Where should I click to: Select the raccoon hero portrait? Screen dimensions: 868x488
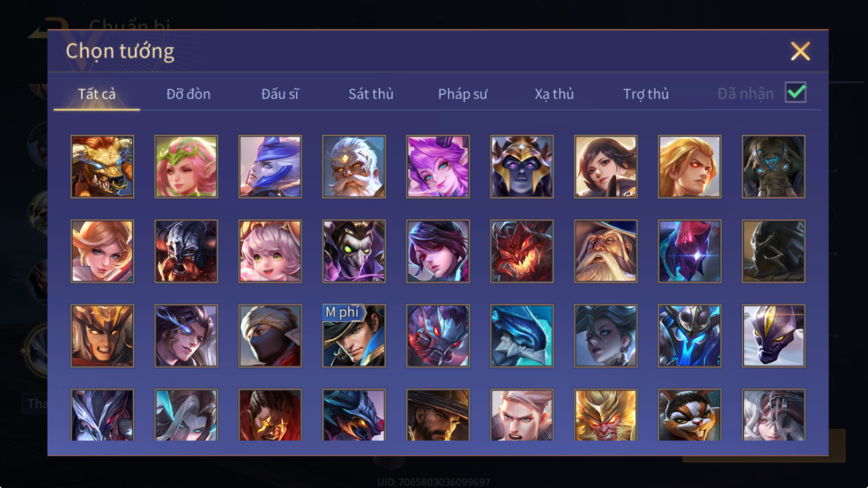[x=689, y=415]
